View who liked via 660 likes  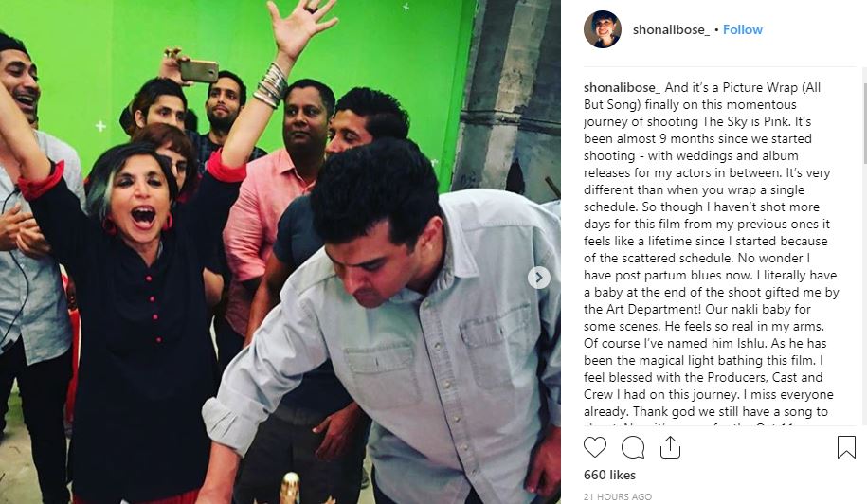pyautogui.click(x=610, y=475)
